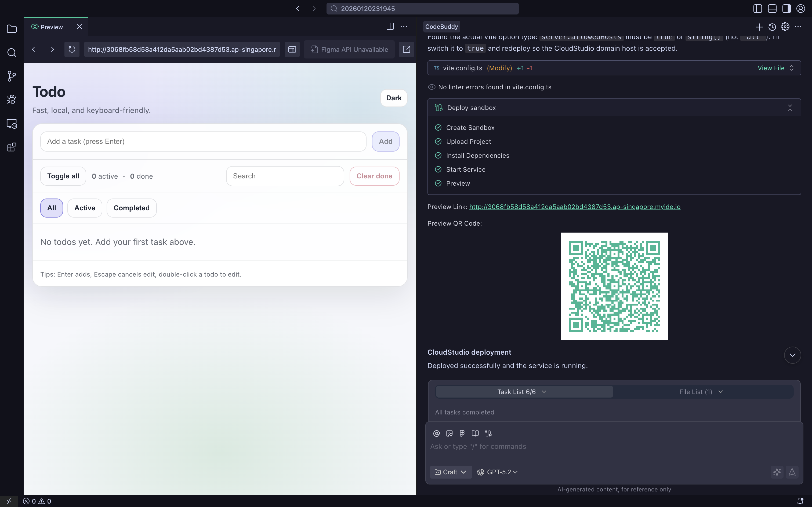Open the Craft mode dropdown
Image resolution: width=812 pixels, height=507 pixels.
coord(451,472)
